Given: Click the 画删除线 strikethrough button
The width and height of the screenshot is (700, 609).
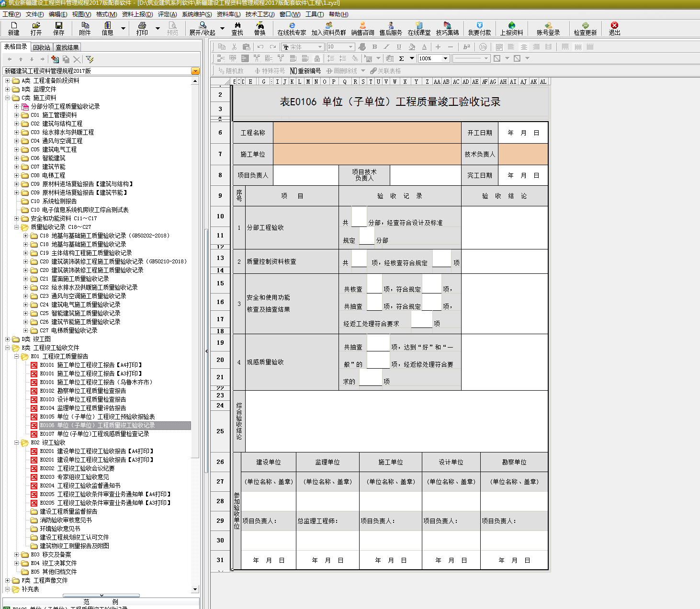Looking at the screenshot, I should pyautogui.click(x=341, y=71).
